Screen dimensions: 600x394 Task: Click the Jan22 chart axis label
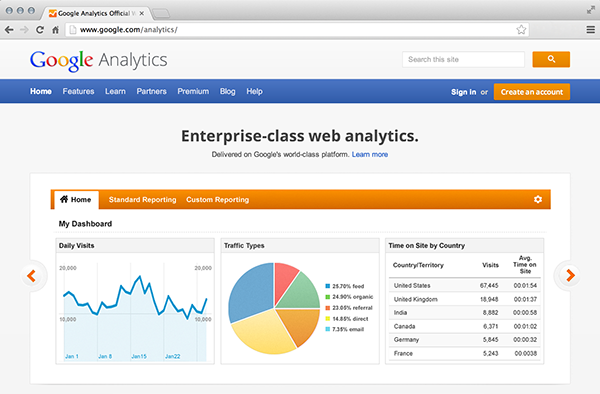tap(173, 356)
